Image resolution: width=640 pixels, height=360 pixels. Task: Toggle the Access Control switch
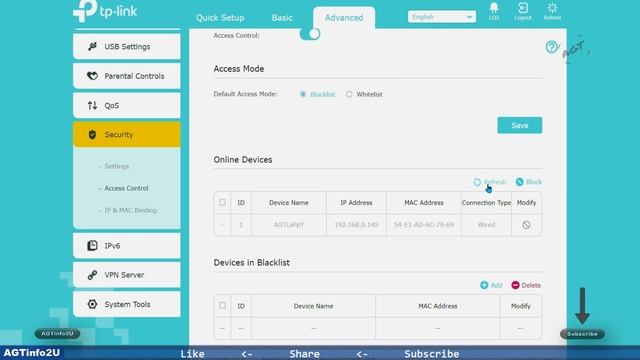click(310, 34)
